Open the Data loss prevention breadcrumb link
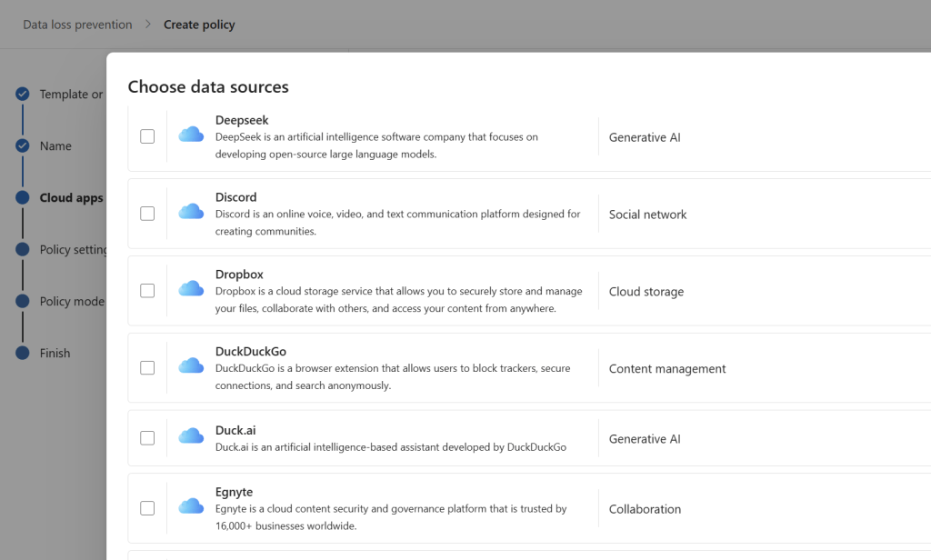 [x=77, y=25]
